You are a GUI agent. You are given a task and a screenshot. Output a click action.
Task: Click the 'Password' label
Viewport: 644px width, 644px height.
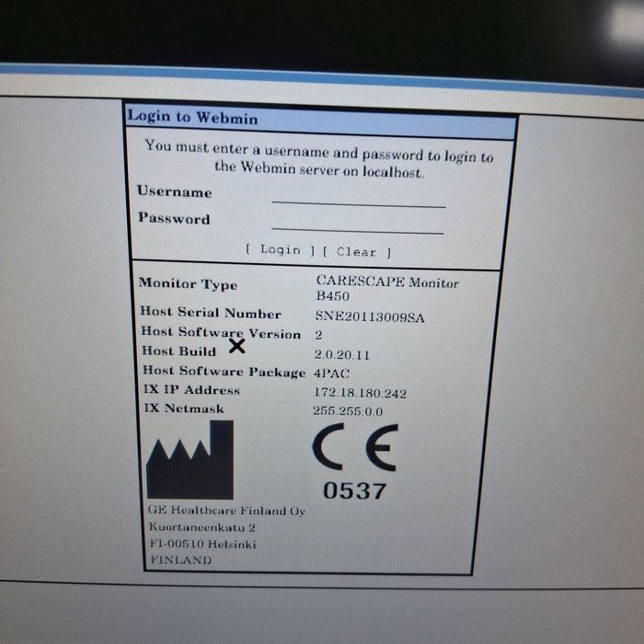pos(174,218)
